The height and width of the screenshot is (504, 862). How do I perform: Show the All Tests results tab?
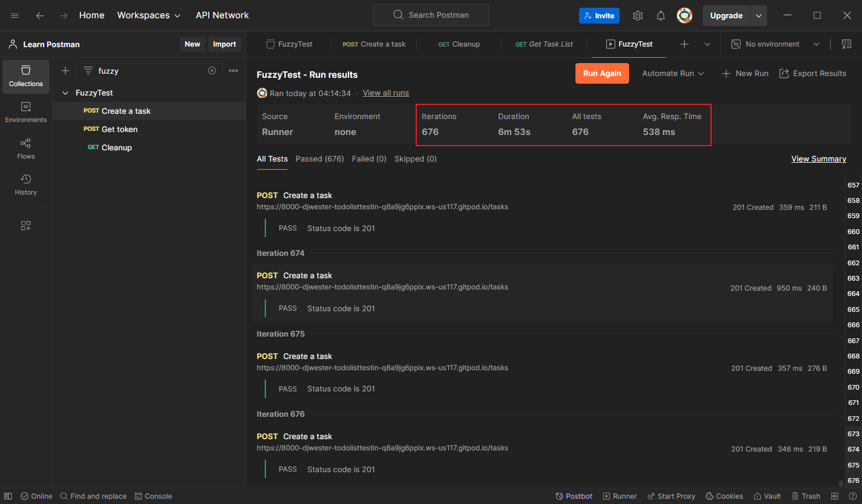272,159
